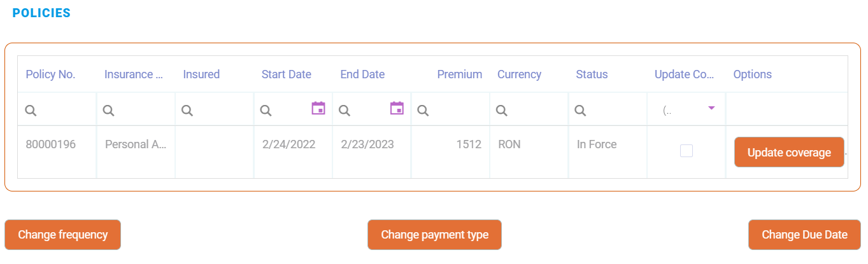This screenshot has width=868, height=264.
Task: Sort by the Status column header
Action: click(x=592, y=74)
